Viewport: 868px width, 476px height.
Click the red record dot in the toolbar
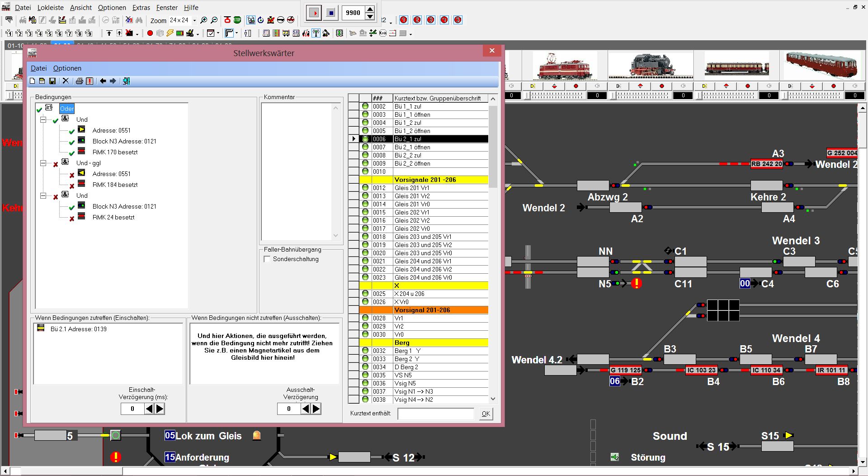(x=150, y=33)
